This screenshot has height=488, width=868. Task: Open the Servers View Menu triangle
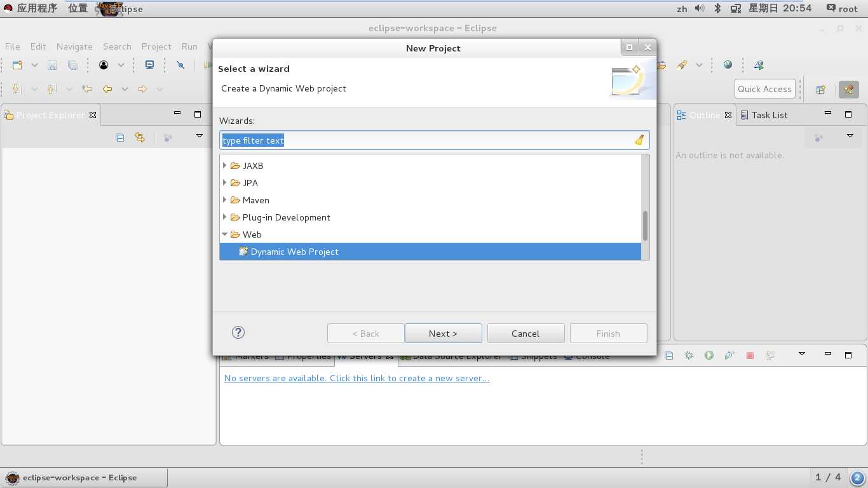[802, 354]
